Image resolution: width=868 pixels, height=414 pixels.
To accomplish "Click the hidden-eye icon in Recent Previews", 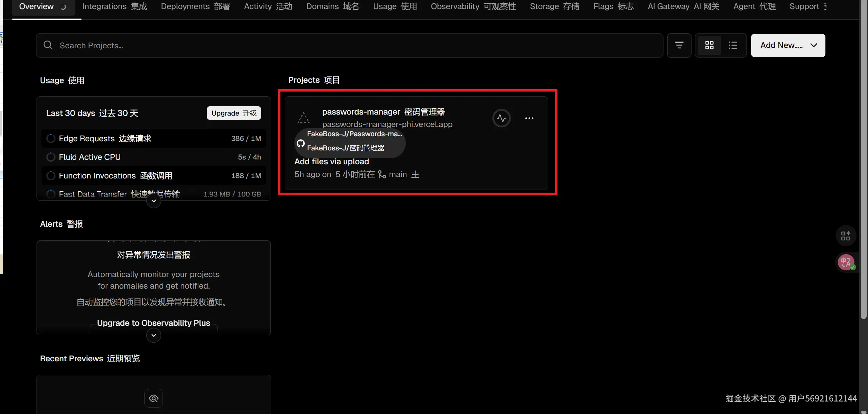I will pyautogui.click(x=153, y=398).
